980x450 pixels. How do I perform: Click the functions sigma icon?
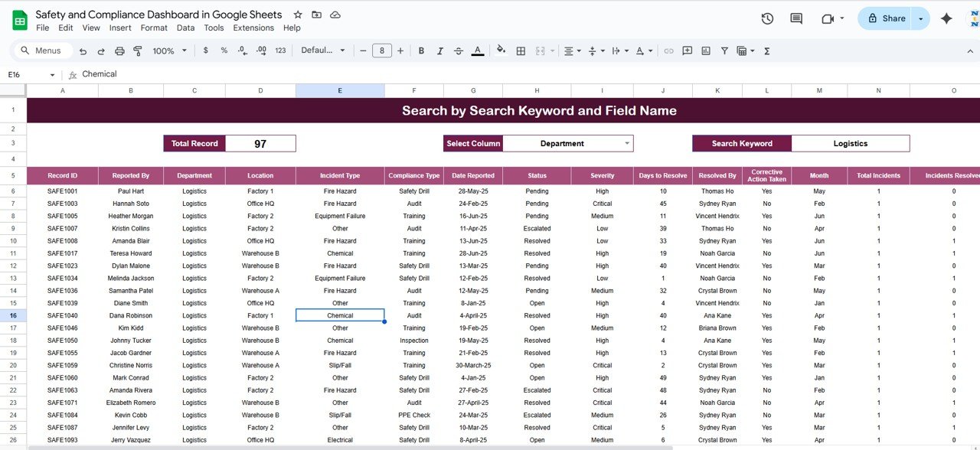(767, 51)
